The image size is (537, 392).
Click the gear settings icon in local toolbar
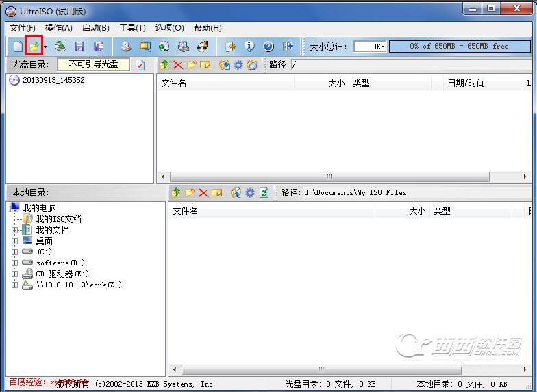tap(249, 193)
